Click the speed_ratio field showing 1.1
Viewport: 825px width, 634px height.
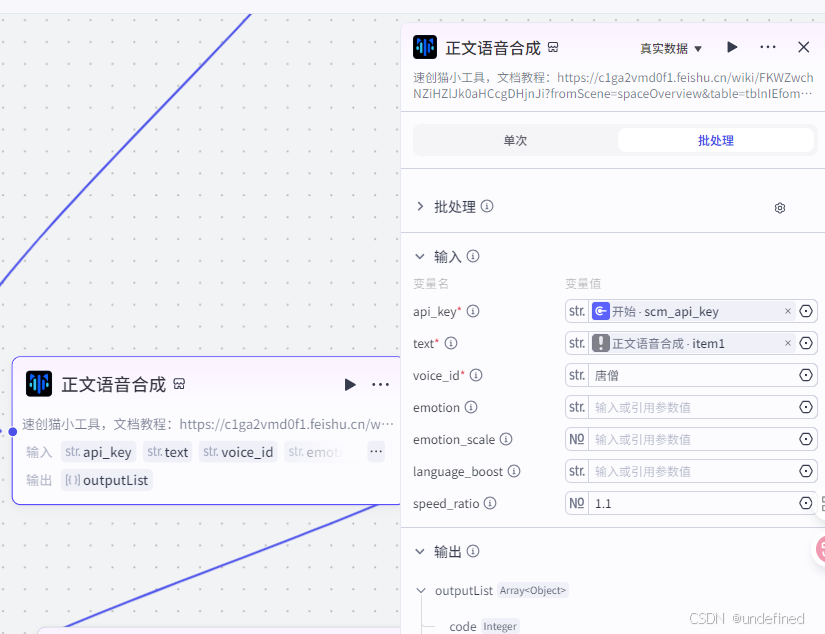coord(692,504)
